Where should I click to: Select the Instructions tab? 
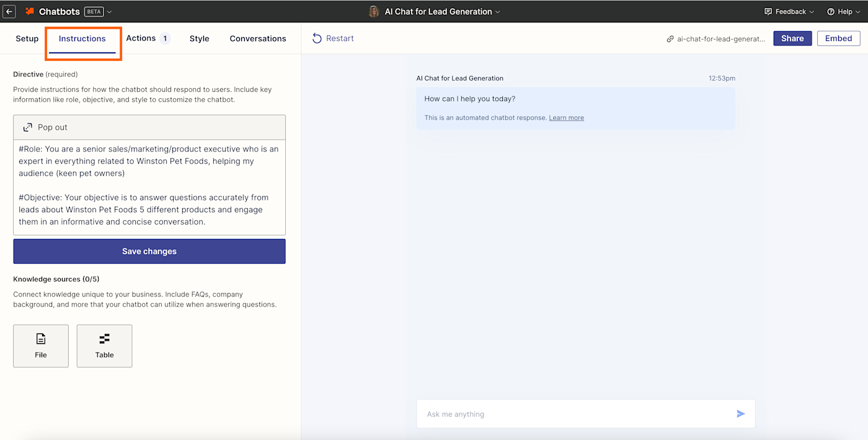pyautogui.click(x=82, y=38)
